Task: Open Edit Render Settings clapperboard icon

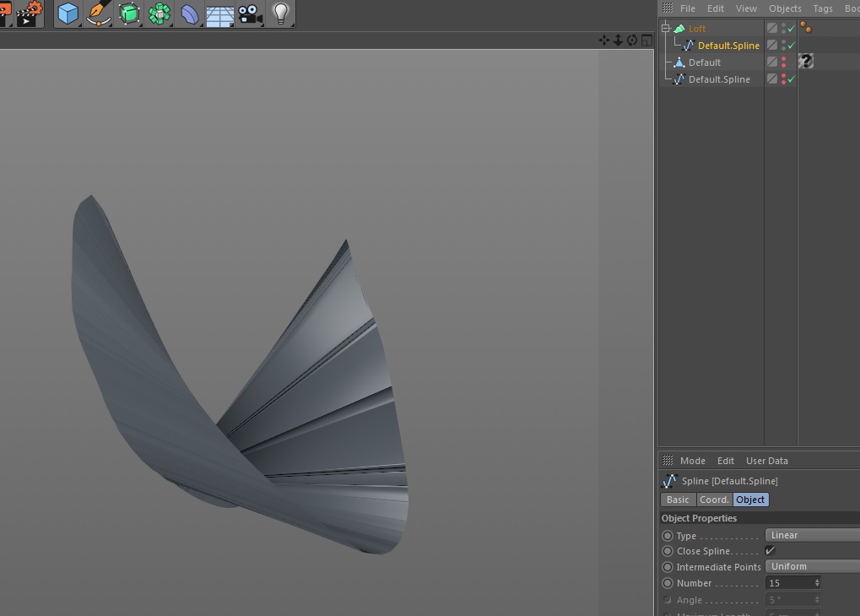Action: [x=28, y=14]
